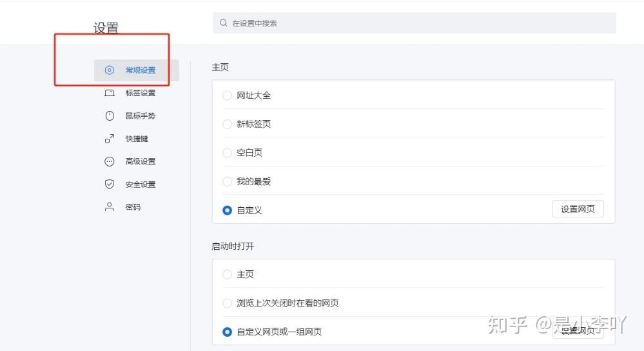Focus the 在设置中搜索 search field
This screenshot has width=644, height=351.
(x=414, y=23)
